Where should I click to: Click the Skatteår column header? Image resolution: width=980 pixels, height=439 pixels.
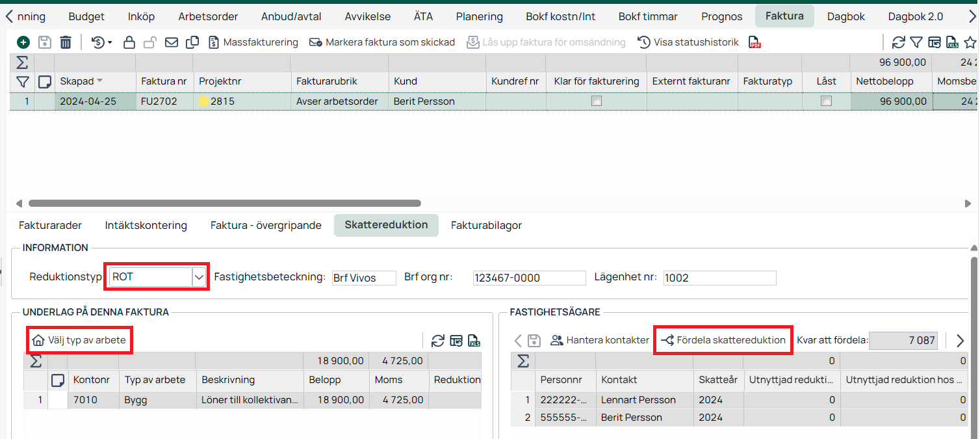[718, 380]
